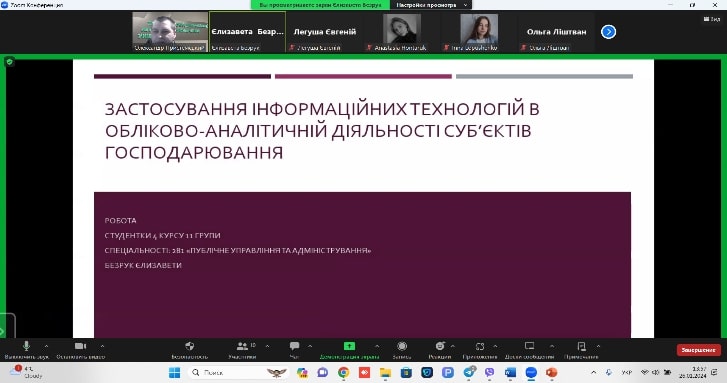
Task: Open Microsoft Word from taskbar
Action: click(510, 372)
